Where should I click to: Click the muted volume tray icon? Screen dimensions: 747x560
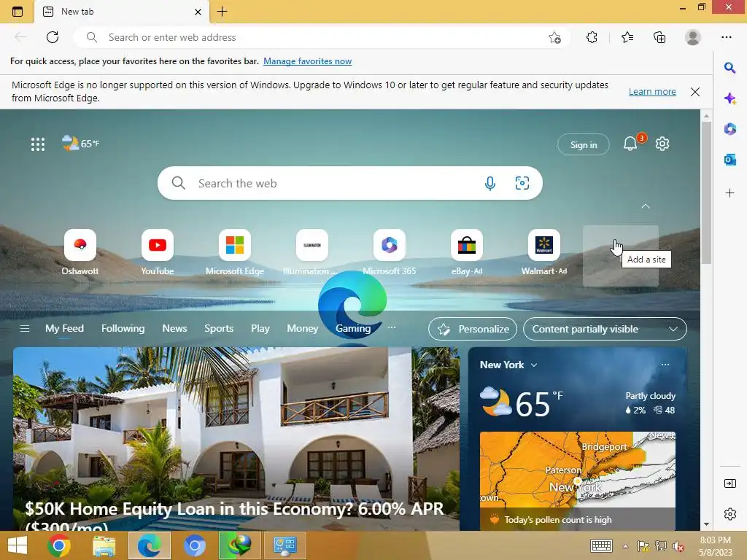click(678, 546)
